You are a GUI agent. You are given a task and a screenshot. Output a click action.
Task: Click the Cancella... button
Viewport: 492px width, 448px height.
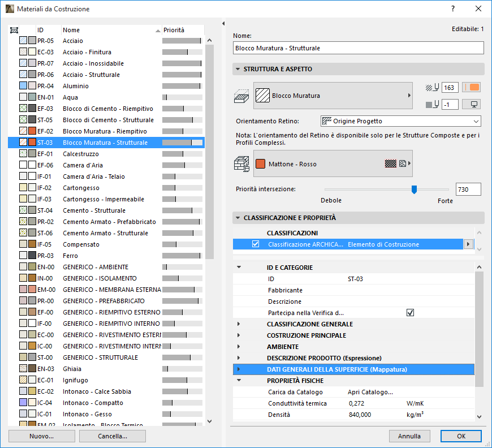pyautogui.click(x=113, y=436)
